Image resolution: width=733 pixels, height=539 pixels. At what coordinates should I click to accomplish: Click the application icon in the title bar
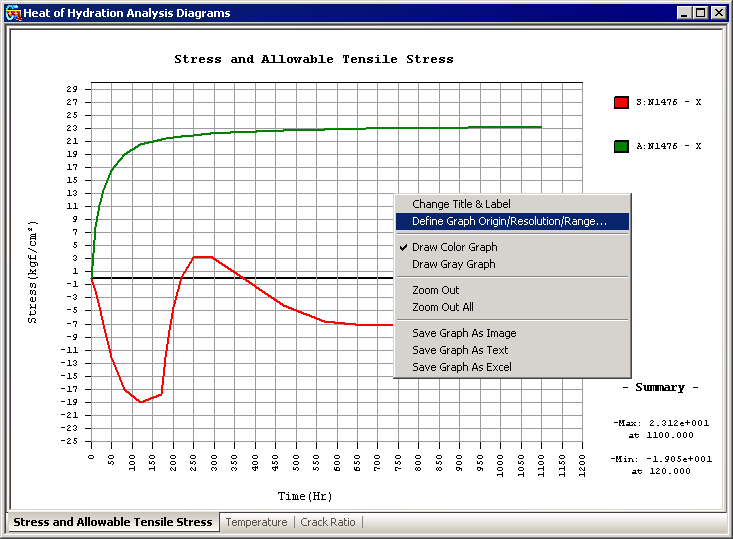(13, 13)
